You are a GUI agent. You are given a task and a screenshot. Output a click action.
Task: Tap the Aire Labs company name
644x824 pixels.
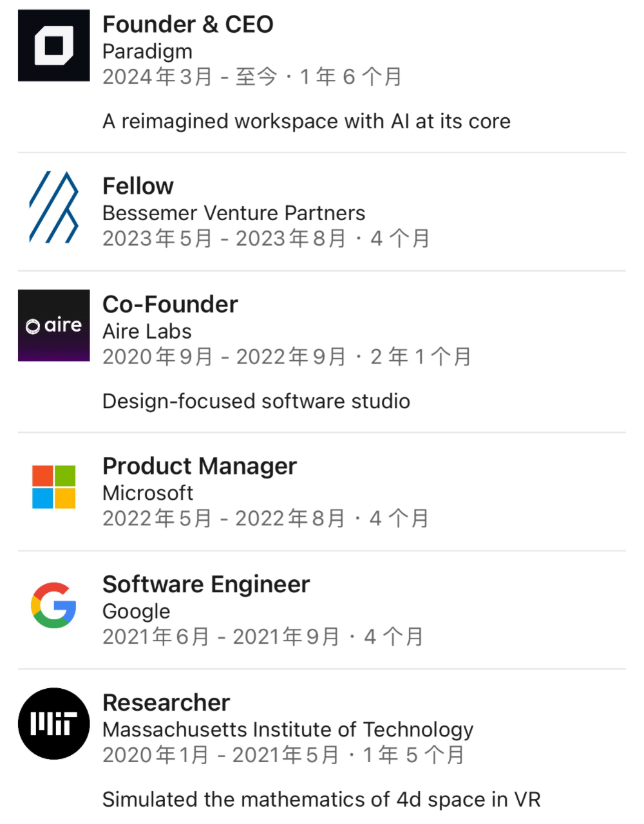point(147,332)
